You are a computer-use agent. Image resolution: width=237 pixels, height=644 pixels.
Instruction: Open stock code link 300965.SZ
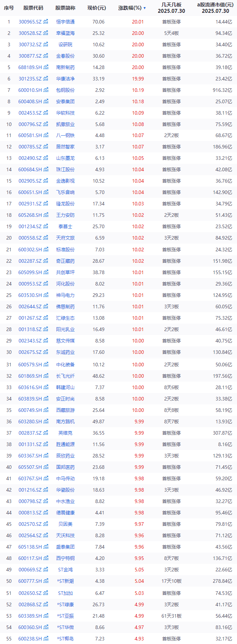coord(30,22)
